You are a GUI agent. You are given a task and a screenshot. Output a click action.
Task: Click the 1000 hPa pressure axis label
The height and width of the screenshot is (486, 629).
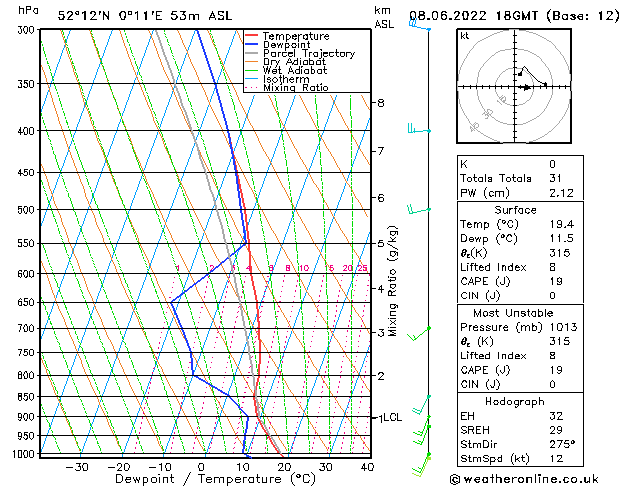pyautogui.click(x=24, y=454)
